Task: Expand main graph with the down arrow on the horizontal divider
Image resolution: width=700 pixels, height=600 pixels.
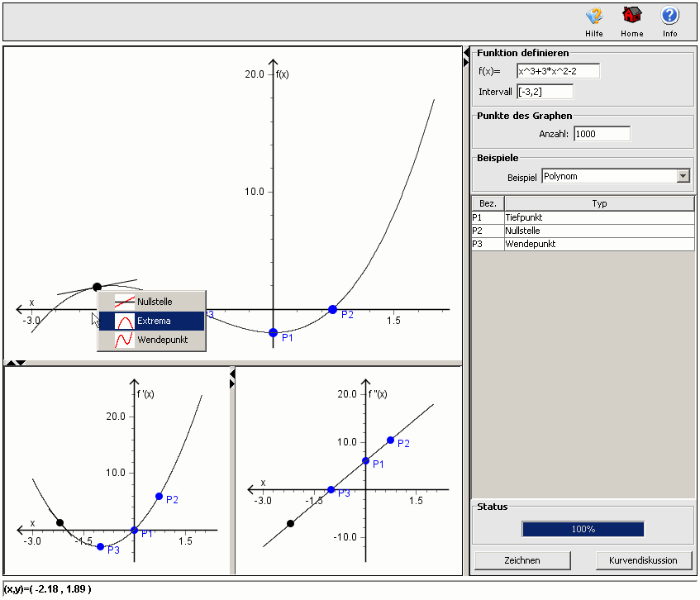Action: click(21, 362)
